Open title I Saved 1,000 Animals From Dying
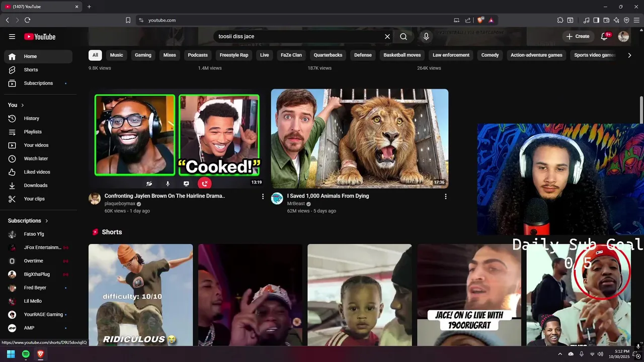Image resolution: width=644 pixels, height=362 pixels. tap(328, 196)
